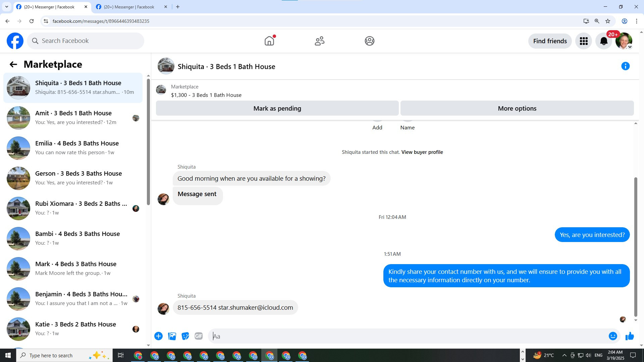Open the tab search dropdown arrow

(x=6, y=7)
